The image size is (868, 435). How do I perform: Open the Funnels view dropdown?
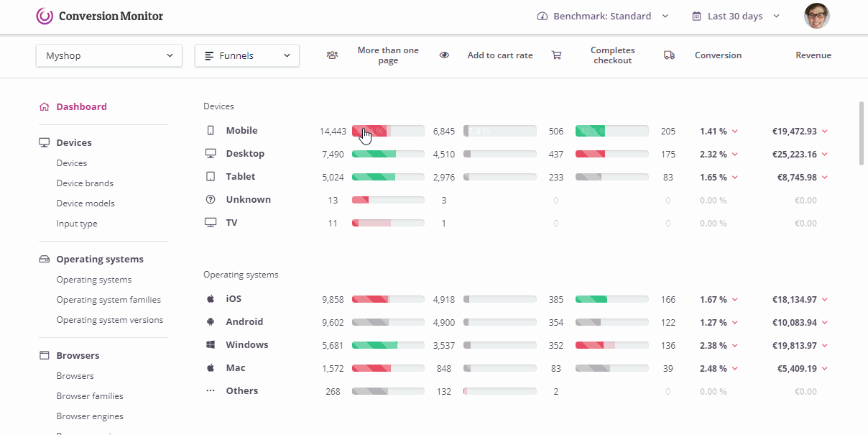246,55
